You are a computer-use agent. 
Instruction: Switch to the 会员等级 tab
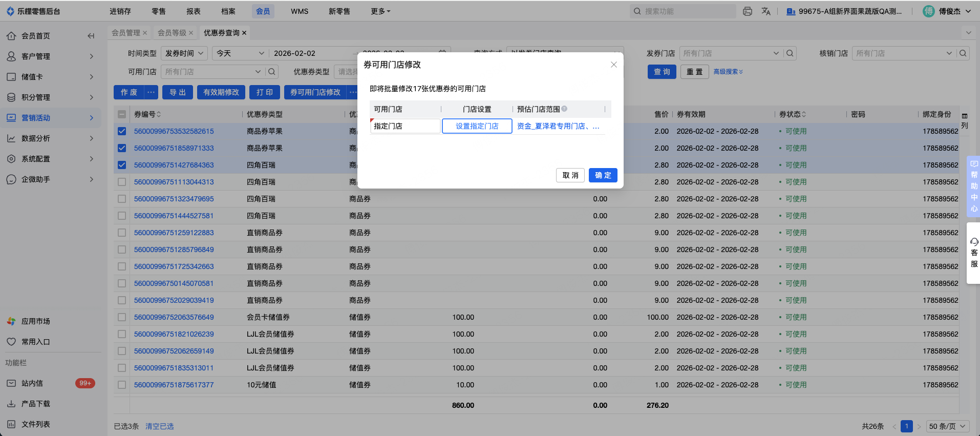pyautogui.click(x=172, y=33)
